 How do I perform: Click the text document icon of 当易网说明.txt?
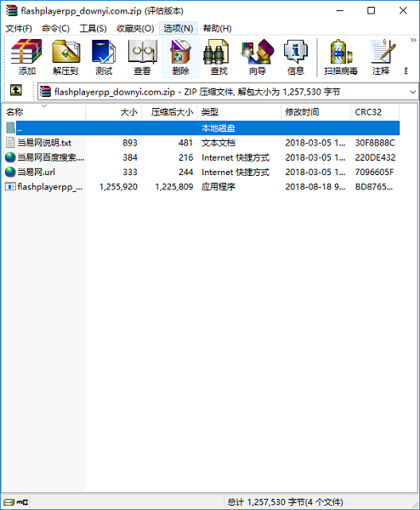[x=10, y=143]
